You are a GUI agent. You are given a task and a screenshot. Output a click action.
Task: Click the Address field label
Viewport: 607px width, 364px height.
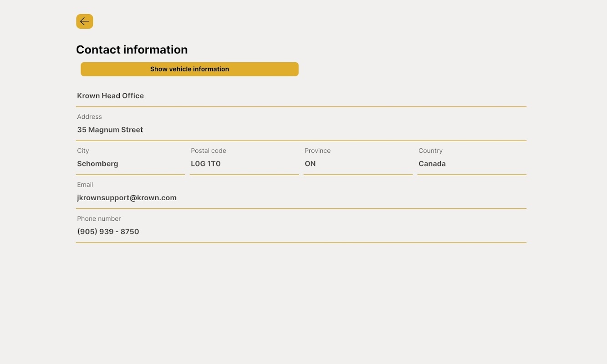89,117
